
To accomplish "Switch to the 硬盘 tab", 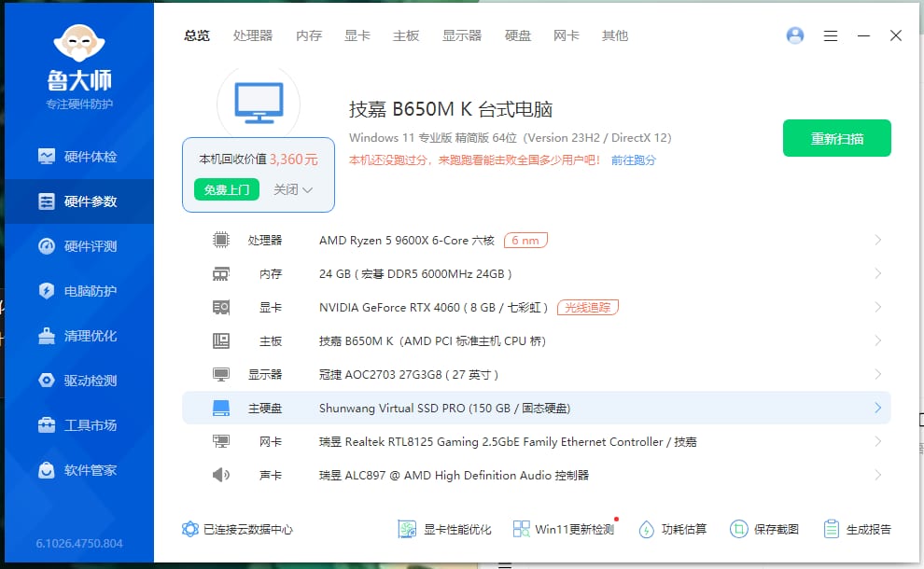I will click(518, 36).
